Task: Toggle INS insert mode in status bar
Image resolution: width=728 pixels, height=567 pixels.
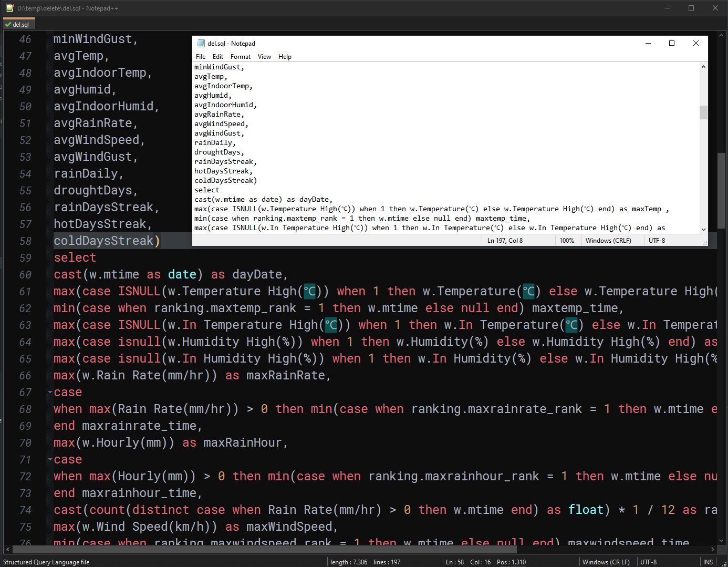Action: click(x=708, y=562)
